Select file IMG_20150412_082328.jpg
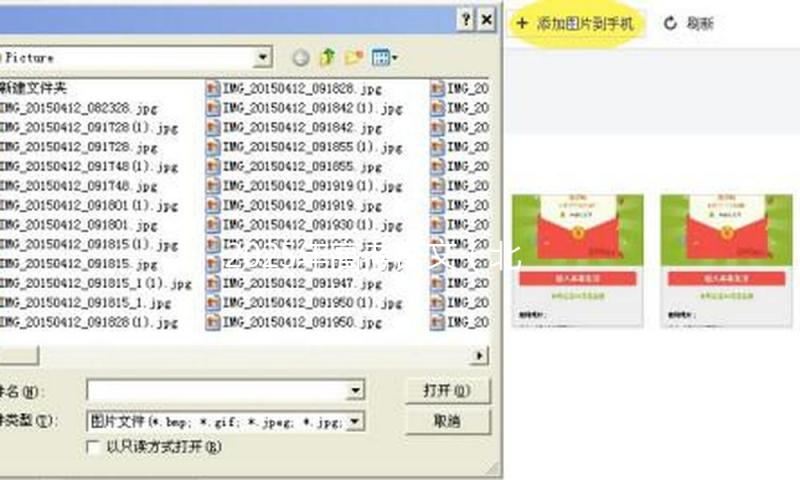 [78, 108]
